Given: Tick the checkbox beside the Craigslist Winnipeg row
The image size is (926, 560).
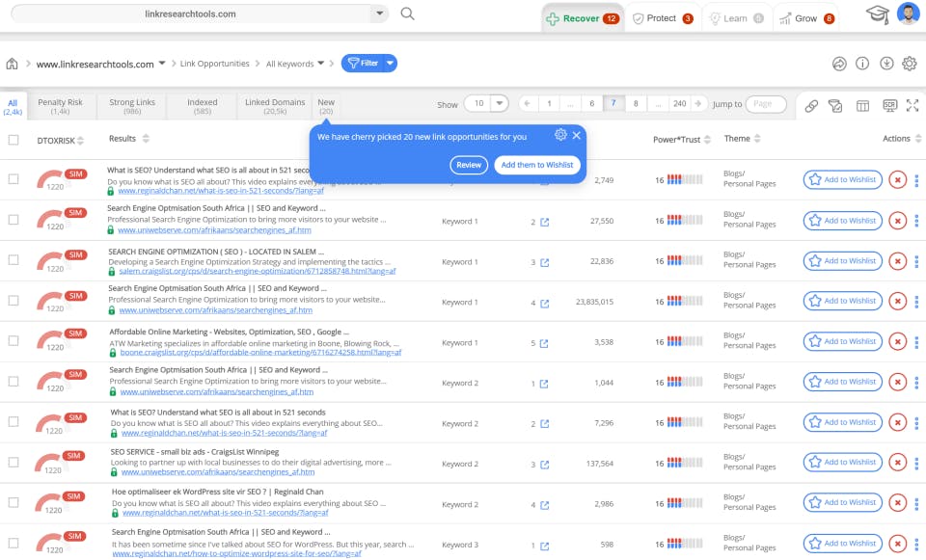Looking at the screenshot, I should coord(14,462).
